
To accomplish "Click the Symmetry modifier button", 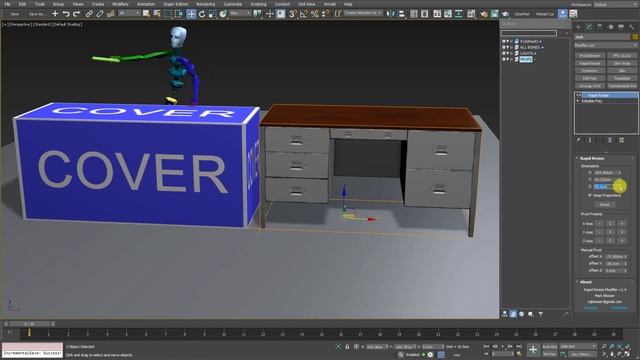I will point(590,71).
